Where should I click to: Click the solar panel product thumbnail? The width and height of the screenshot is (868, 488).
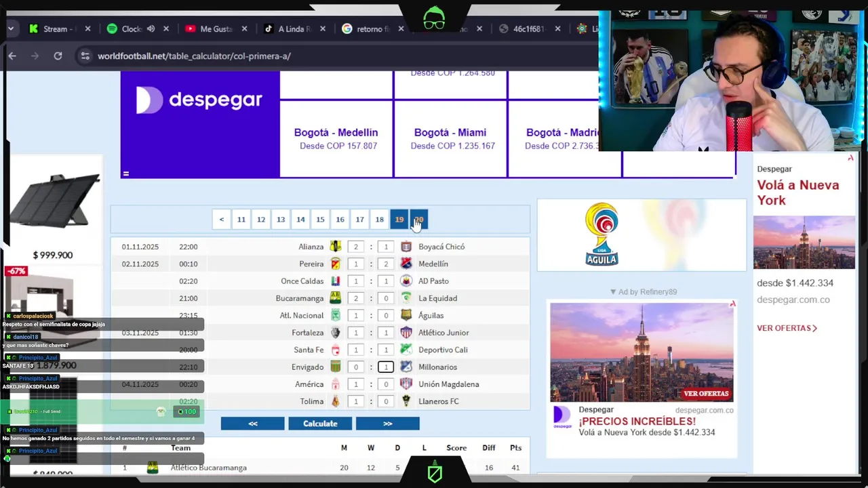tap(54, 201)
